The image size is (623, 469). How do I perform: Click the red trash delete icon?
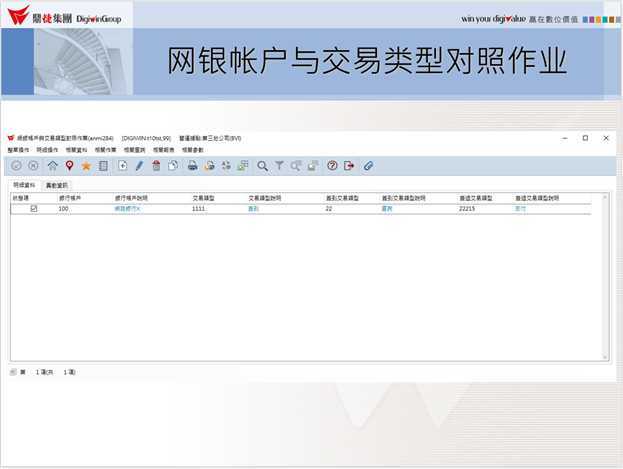(x=156, y=166)
